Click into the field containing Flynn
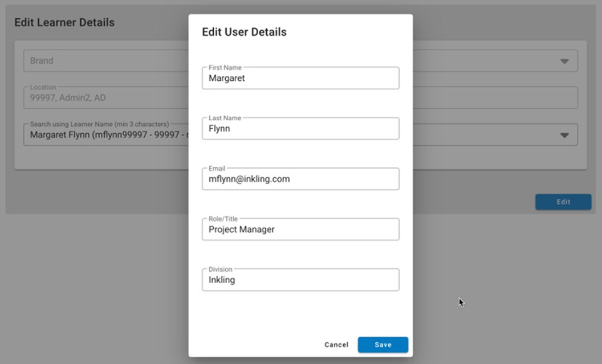The image size is (602, 364). pos(300,129)
